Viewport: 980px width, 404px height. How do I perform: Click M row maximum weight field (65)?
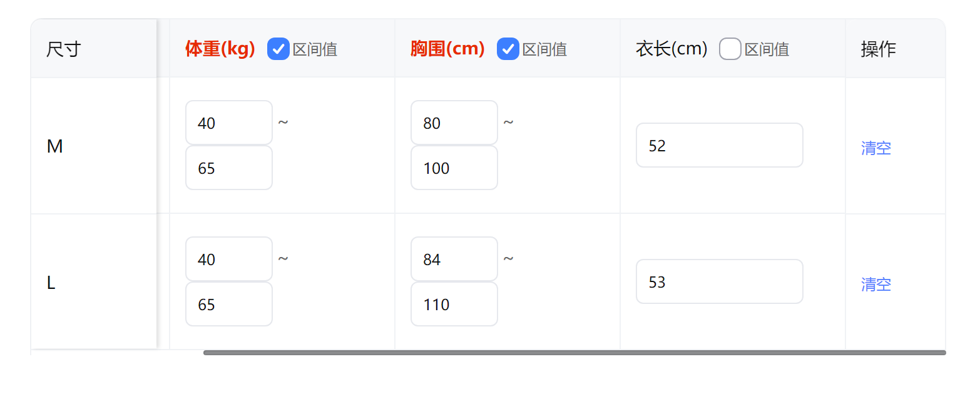[x=229, y=168]
